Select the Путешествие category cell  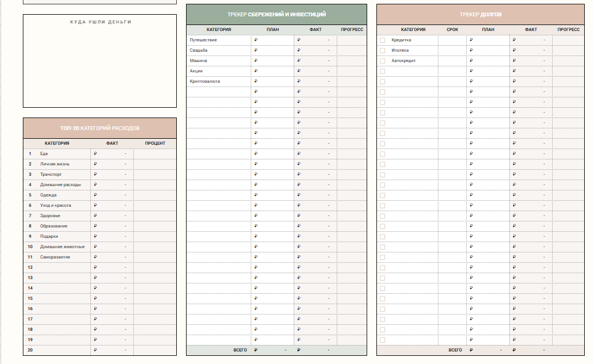[218, 40]
